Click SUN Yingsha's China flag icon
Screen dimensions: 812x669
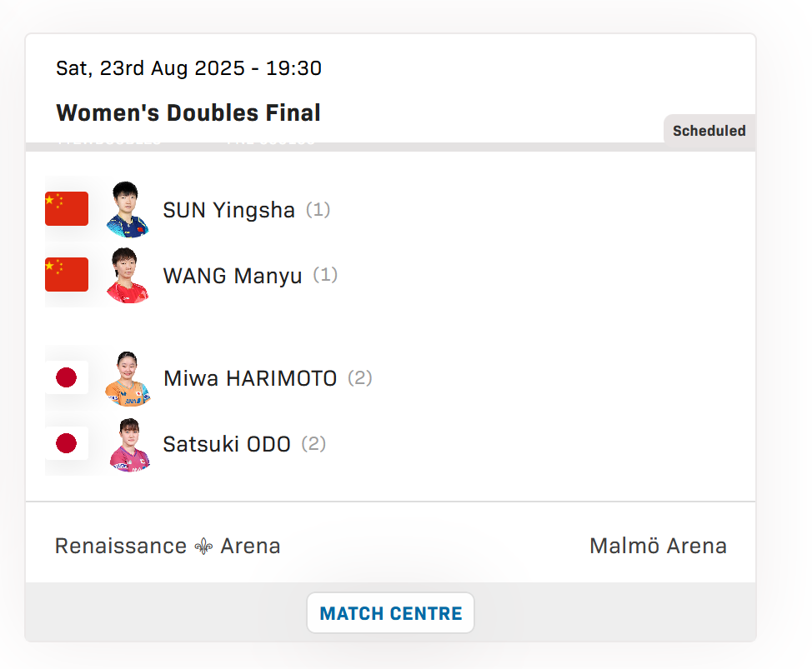(x=67, y=208)
